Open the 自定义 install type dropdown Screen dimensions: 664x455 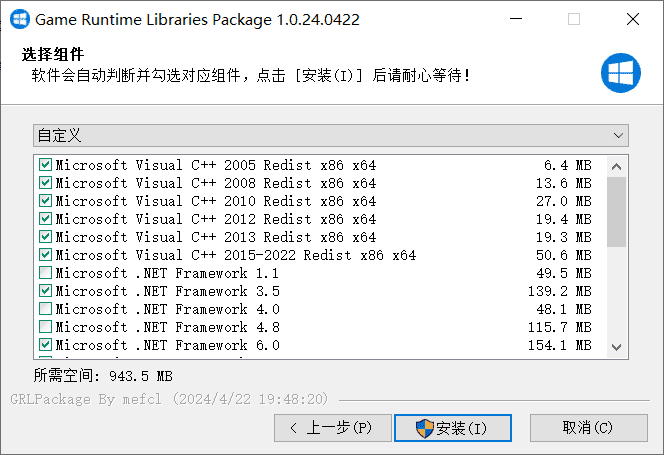(x=330, y=135)
